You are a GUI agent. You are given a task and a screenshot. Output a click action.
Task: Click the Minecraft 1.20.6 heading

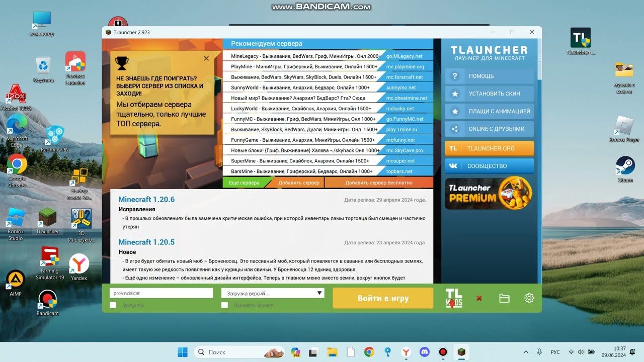pyautogui.click(x=146, y=200)
